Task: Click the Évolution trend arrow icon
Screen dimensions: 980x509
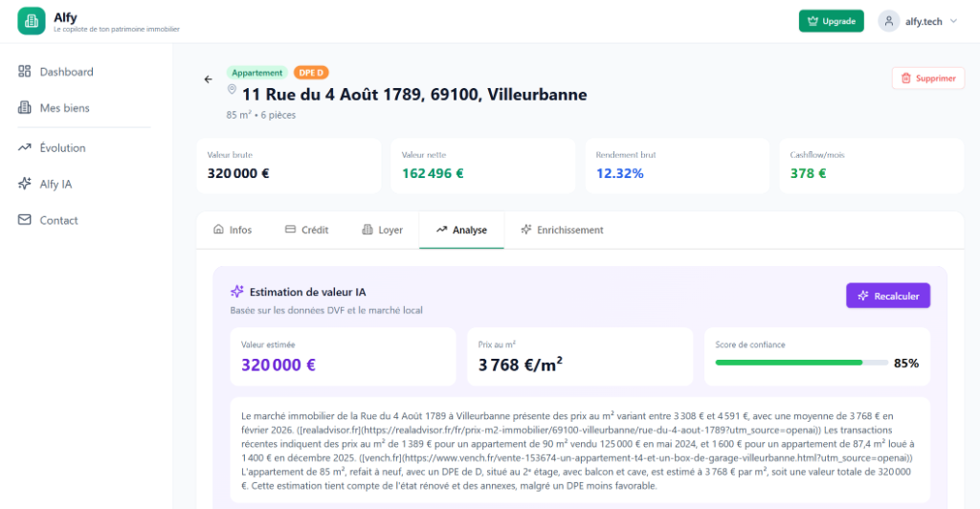Action: point(24,147)
